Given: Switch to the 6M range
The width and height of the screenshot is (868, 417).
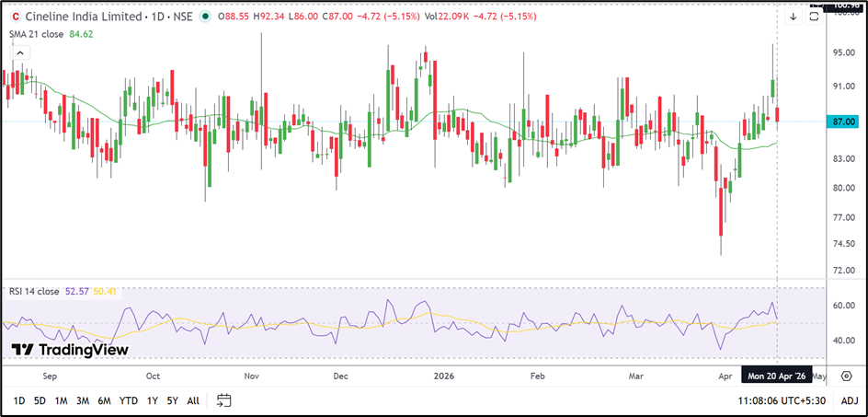Looking at the screenshot, I should coord(104,400).
